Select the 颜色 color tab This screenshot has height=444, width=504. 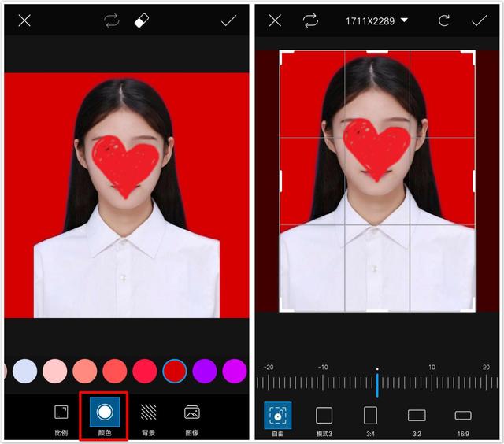pyautogui.click(x=105, y=416)
